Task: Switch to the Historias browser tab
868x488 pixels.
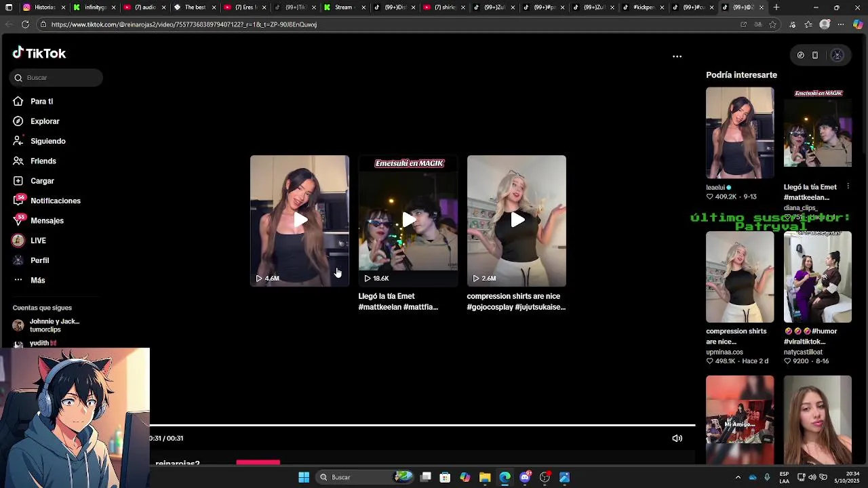Action: pos(44,7)
